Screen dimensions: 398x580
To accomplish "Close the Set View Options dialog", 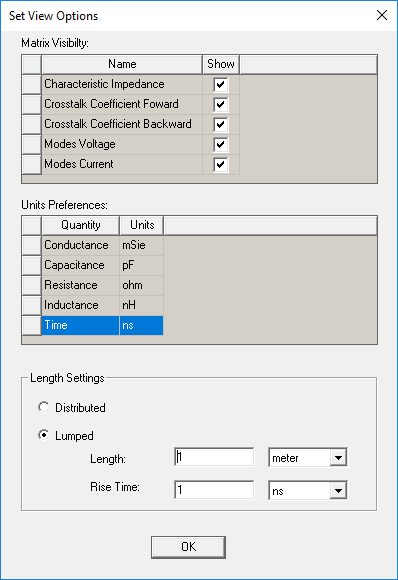I will tap(382, 15).
